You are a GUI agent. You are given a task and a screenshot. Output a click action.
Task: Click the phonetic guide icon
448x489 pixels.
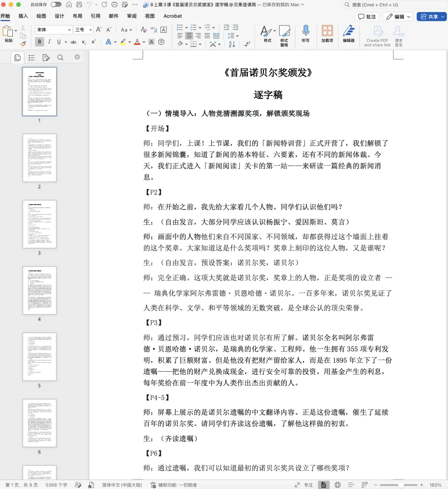[153, 29]
